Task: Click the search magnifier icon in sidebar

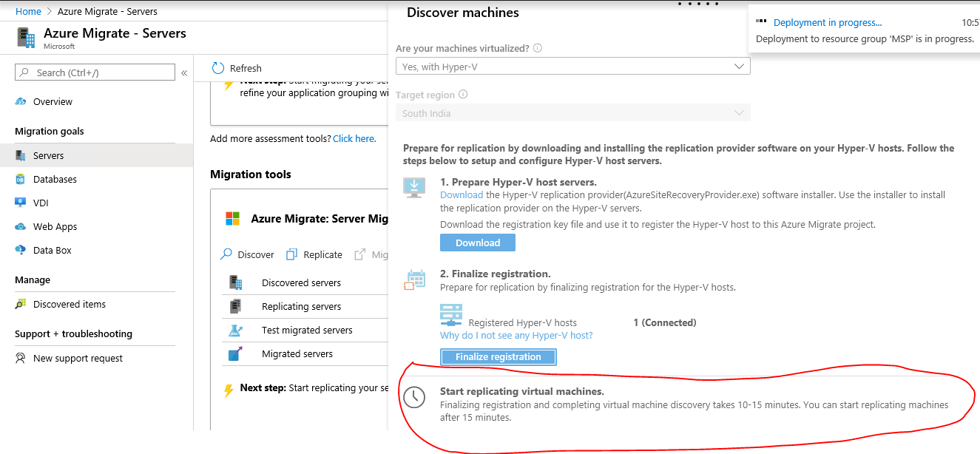Action: pyautogui.click(x=26, y=72)
